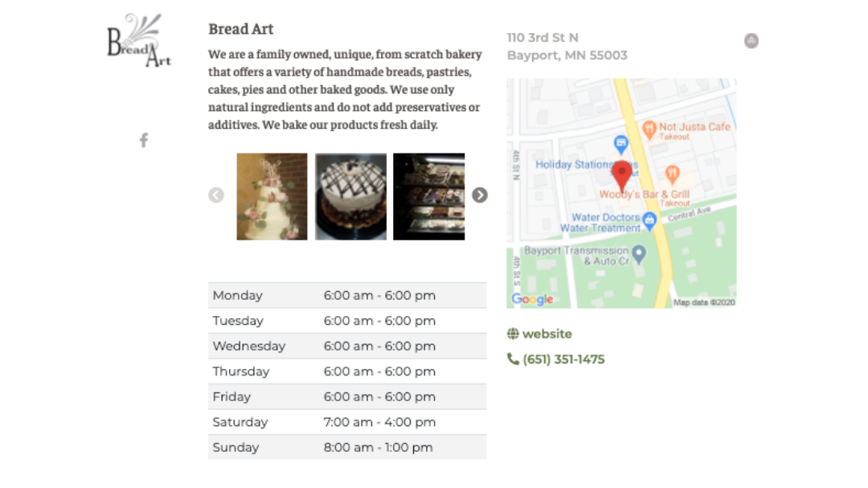Select Woody's Bar & Grill restaurant marker

point(672,175)
